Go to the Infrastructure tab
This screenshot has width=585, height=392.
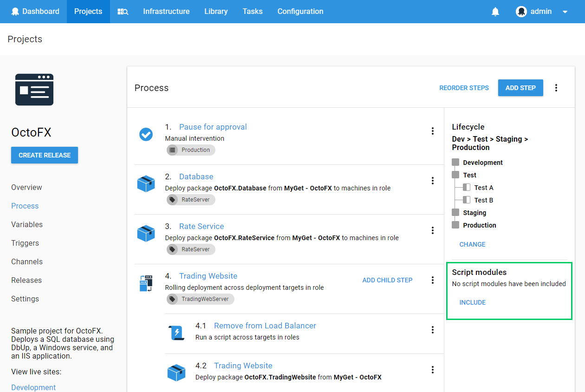[166, 12]
